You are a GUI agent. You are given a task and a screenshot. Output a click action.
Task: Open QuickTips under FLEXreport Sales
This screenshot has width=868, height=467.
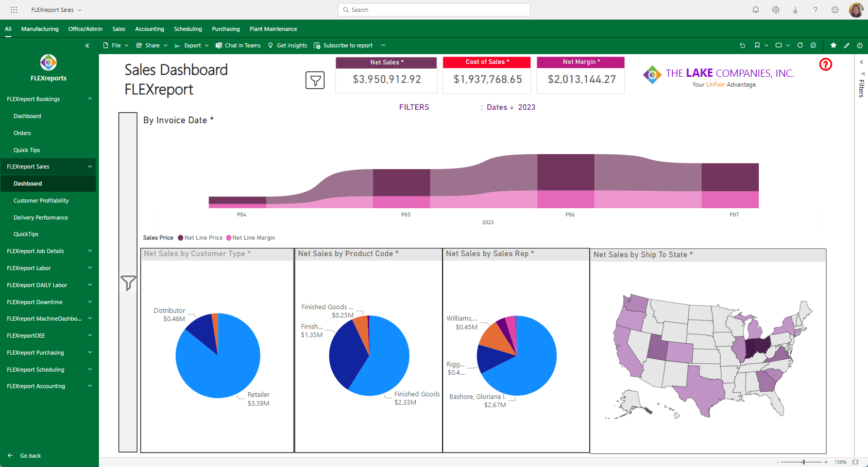[x=26, y=234]
